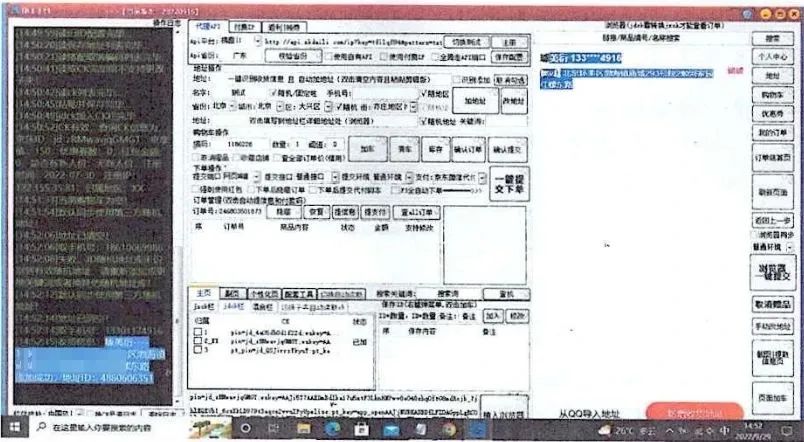Viewport: 804px width, 442px height.
Task: Expand the API平台 dropdown
Action: coord(258,41)
